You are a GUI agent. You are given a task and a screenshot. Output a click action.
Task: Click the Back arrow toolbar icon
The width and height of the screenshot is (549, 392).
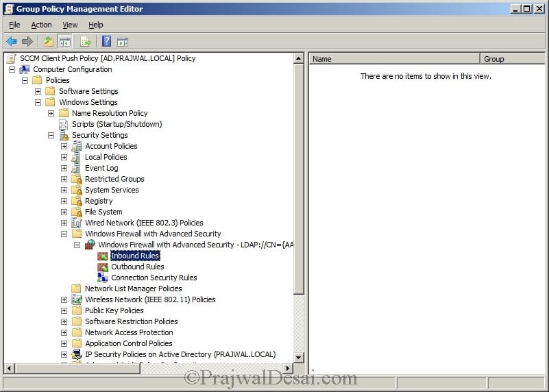point(12,42)
